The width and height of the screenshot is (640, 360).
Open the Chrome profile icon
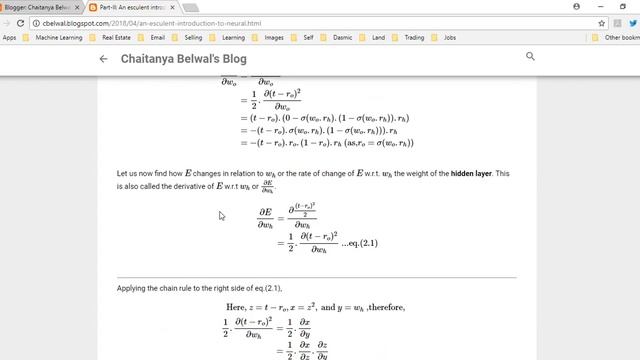tap(576, 7)
